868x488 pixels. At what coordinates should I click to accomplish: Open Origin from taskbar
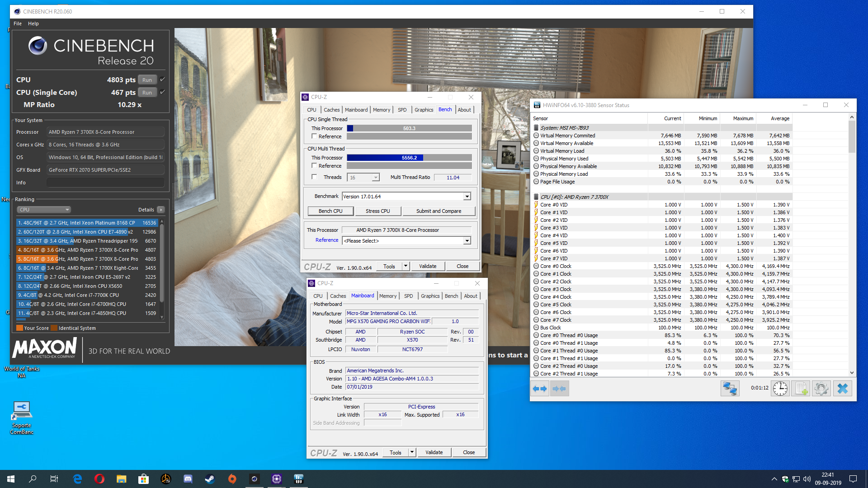[232, 479]
